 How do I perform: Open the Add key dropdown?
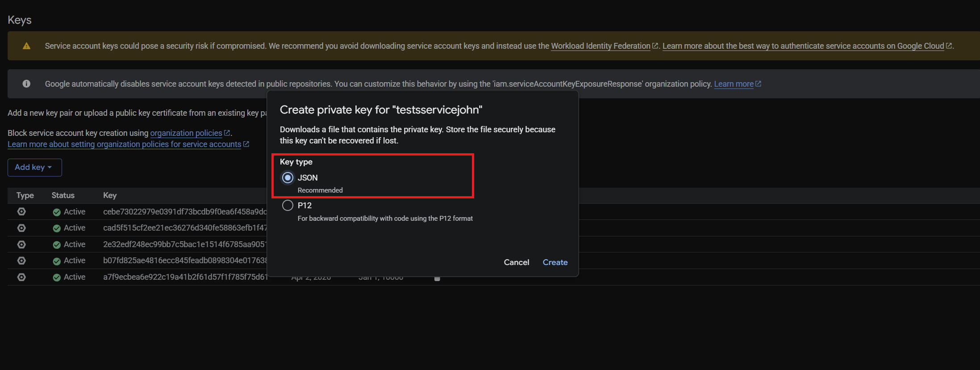click(x=34, y=168)
